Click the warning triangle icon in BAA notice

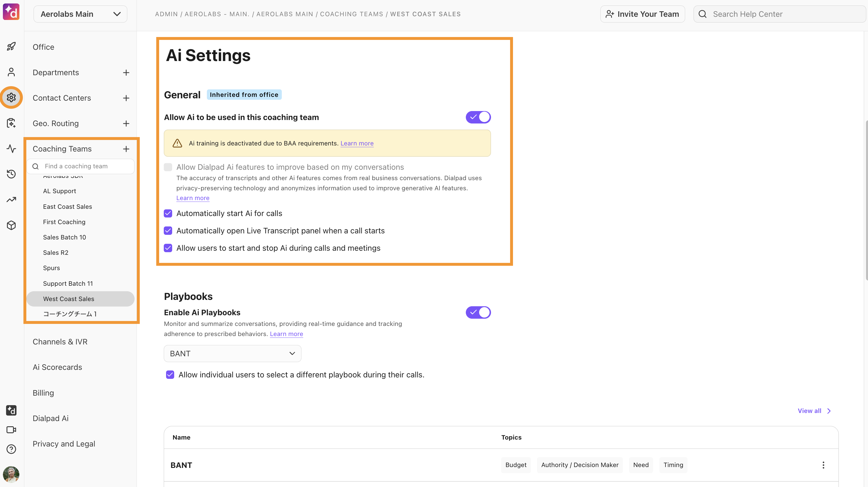pyautogui.click(x=177, y=143)
